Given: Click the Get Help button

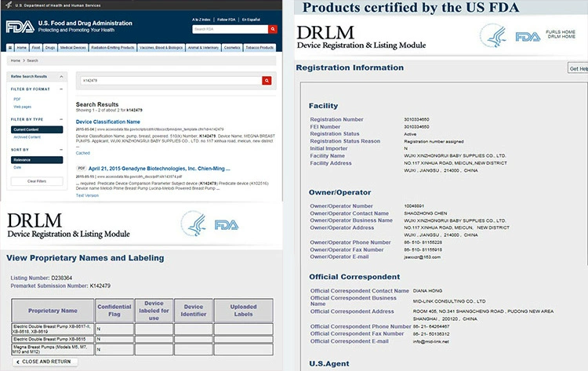Looking at the screenshot, I should (578, 69).
